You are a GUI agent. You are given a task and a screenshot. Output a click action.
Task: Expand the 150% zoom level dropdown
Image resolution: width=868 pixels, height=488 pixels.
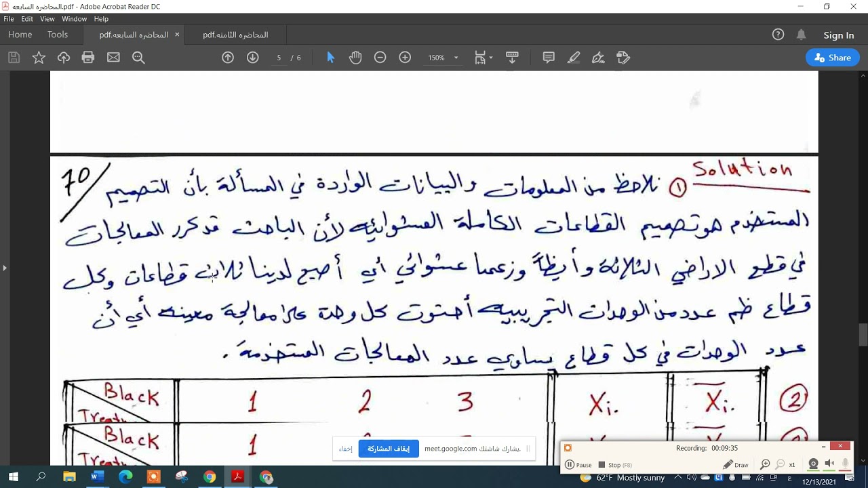tap(456, 58)
